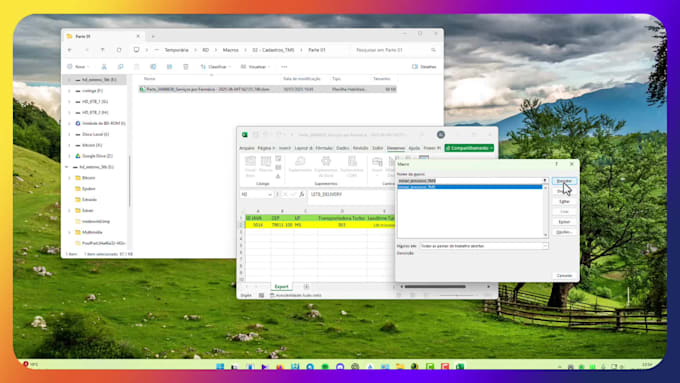Click the Suplementos COM ribbon icon
Viewport: 680px width, 383px height.
coord(352,167)
